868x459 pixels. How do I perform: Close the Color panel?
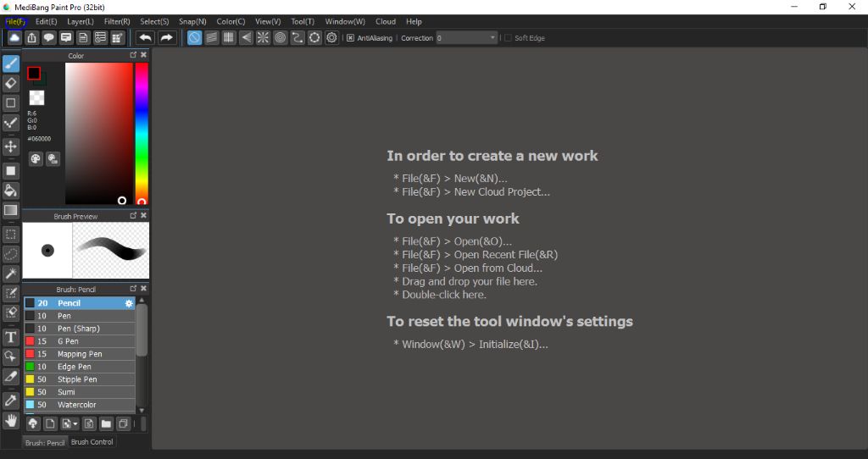(143, 55)
